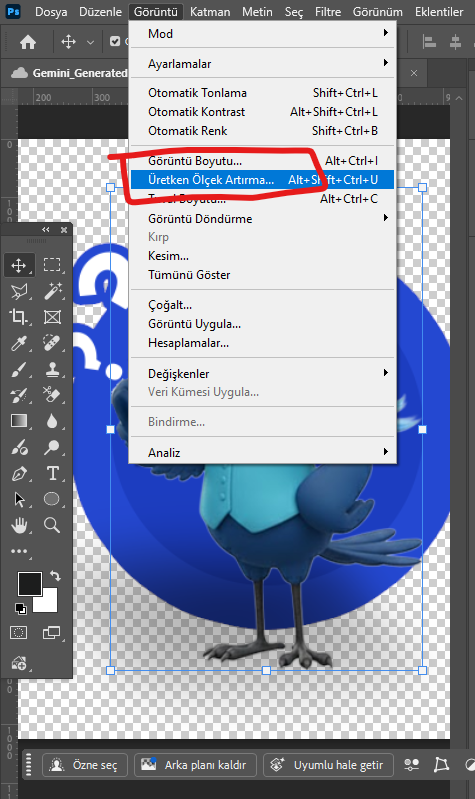This screenshot has height=799, width=475.
Task: Toggle the Auto-Select checkbox in options bar
Action: pos(115,42)
